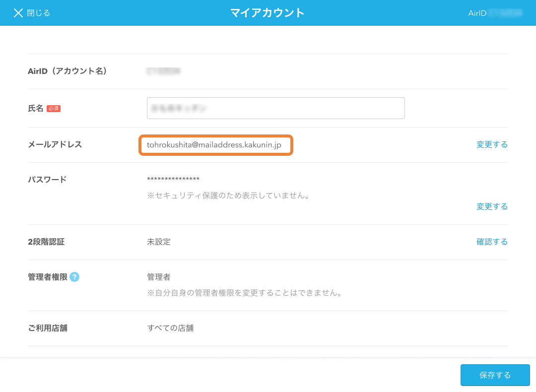Click the AirID(アカウント名) label
This screenshot has width=536, height=392.
pos(67,71)
